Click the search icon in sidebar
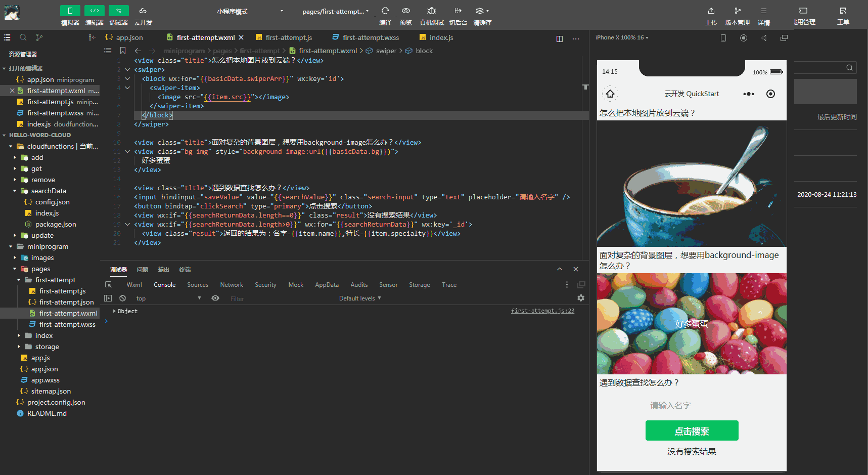The width and height of the screenshot is (868, 475). 23,37
